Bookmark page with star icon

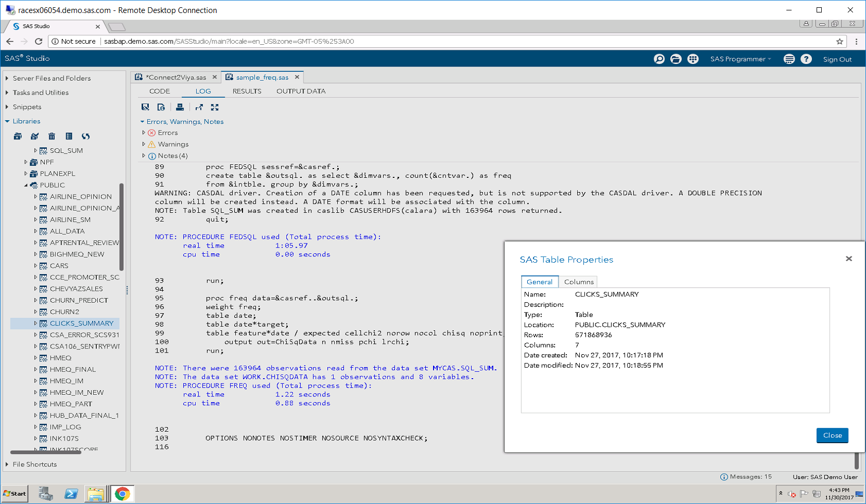(x=839, y=42)
